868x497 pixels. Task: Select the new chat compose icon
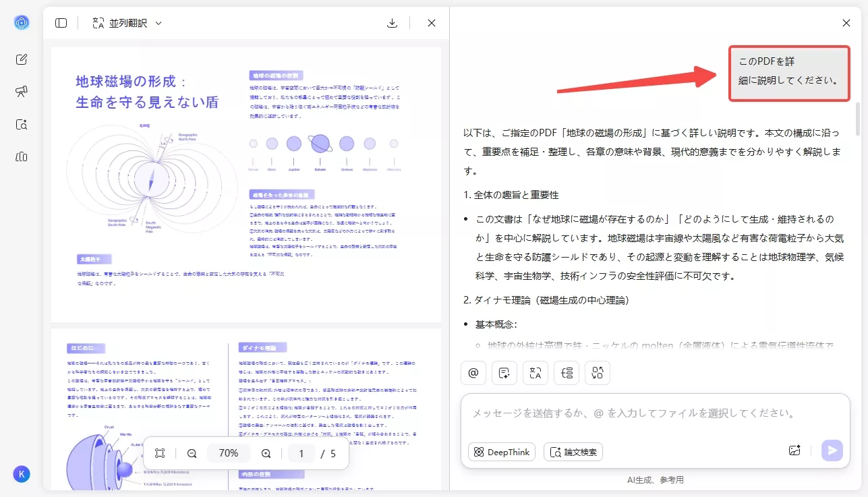pyautogui.click(x=21, y=59)
